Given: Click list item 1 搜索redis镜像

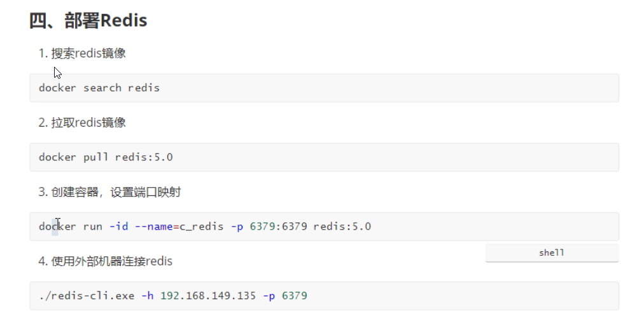Looking at the screenshot, I should coord(82,53).
